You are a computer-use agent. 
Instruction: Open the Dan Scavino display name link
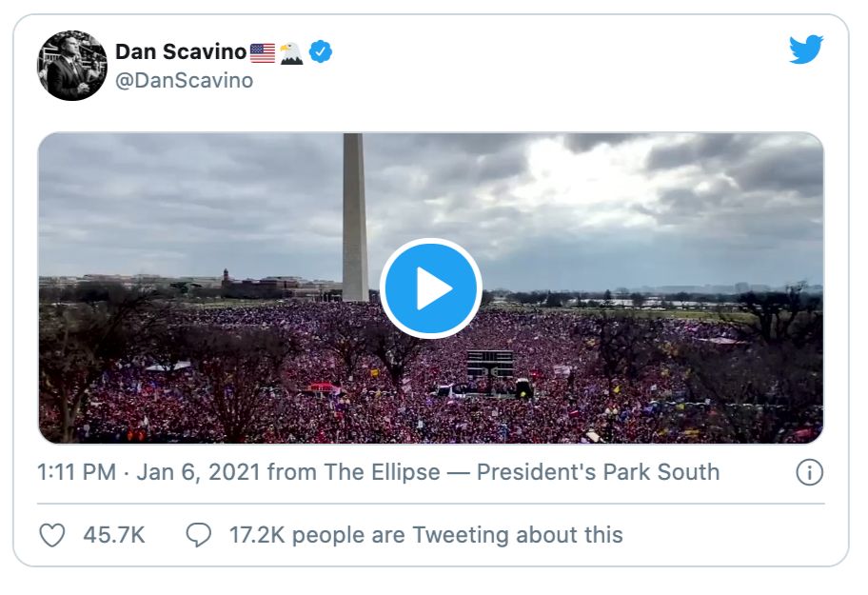[181, 52]
